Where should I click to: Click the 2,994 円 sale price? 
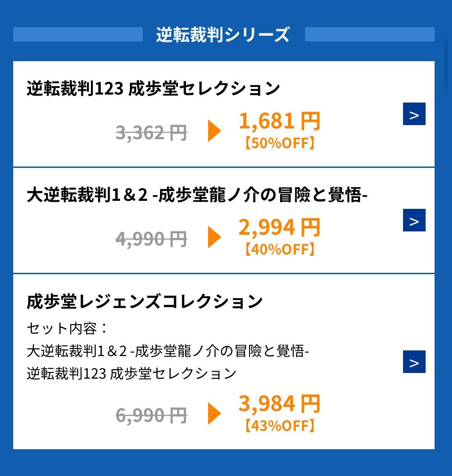279,227
